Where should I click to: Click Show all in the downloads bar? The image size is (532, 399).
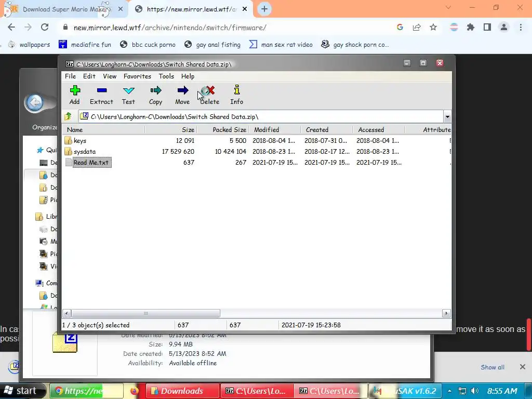pyautogui.click(x=493, y=367)
